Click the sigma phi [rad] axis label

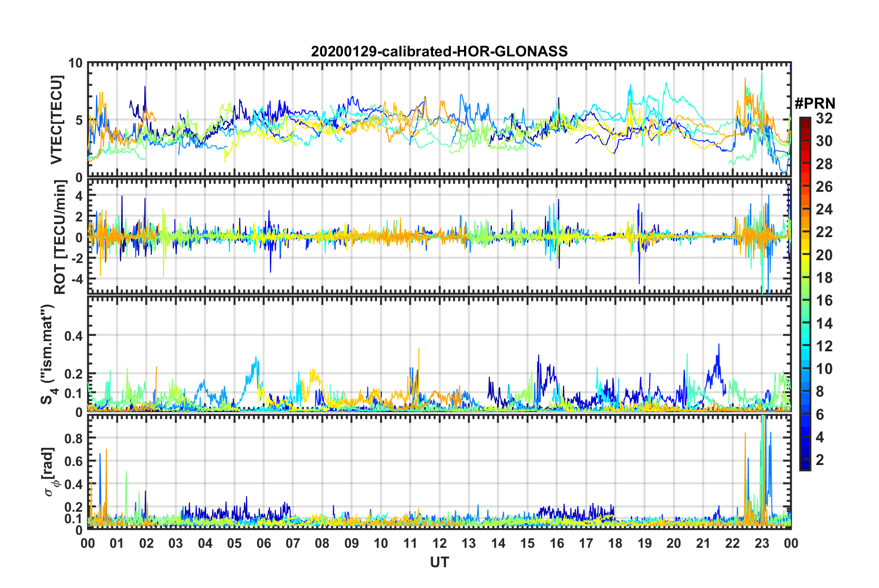49,472
